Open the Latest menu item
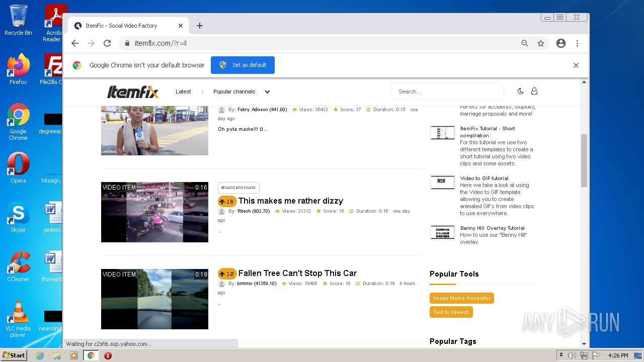Viewport: 644px width, 362px height. tap(183, 92)
